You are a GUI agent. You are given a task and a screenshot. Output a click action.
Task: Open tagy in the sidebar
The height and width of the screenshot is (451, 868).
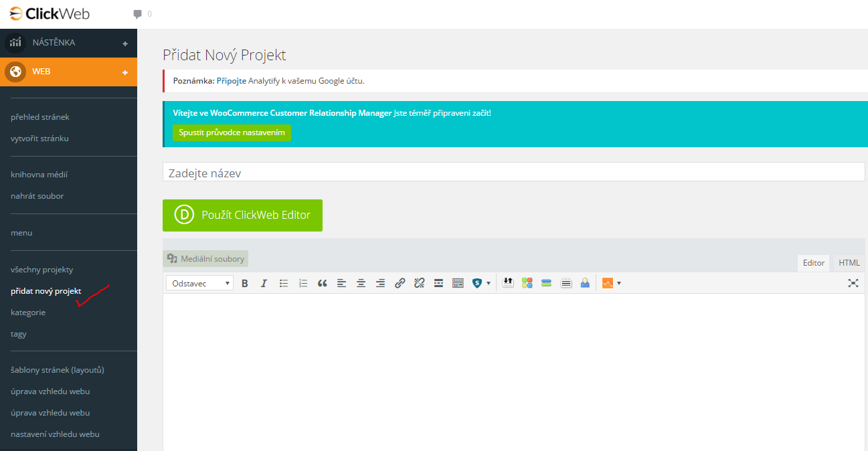tap(19, 334)
